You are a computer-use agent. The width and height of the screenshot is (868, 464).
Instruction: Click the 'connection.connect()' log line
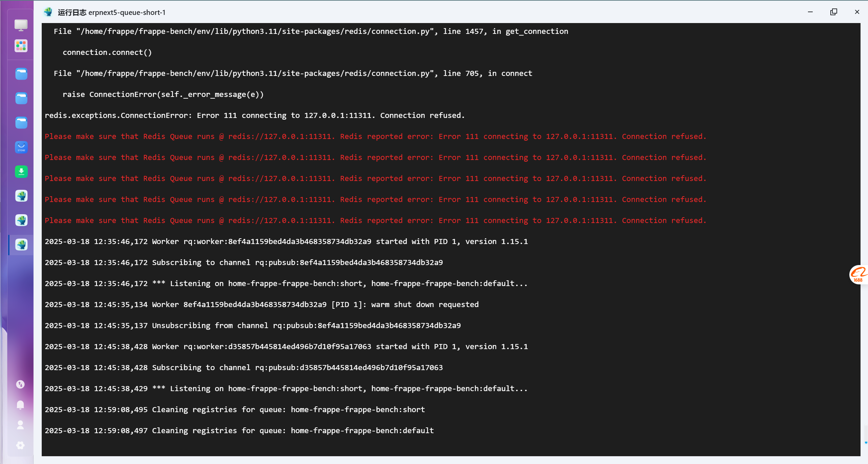[x=107, y=52]
